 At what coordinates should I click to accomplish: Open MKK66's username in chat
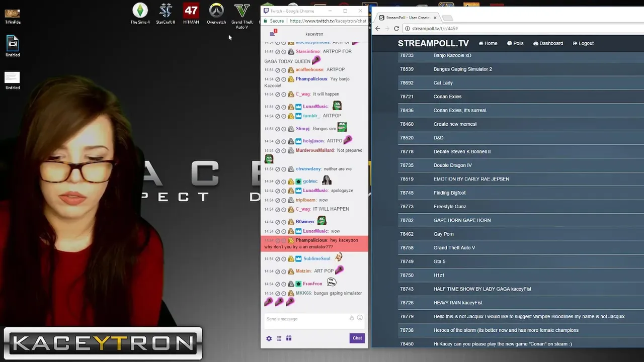click(x=303, y=293)
